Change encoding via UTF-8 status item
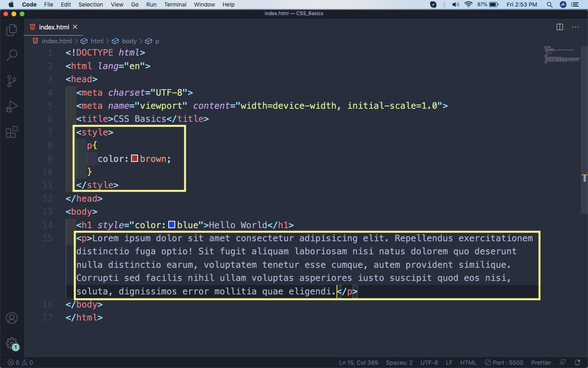This screenshot has width=588, height=368. [429, 363]
